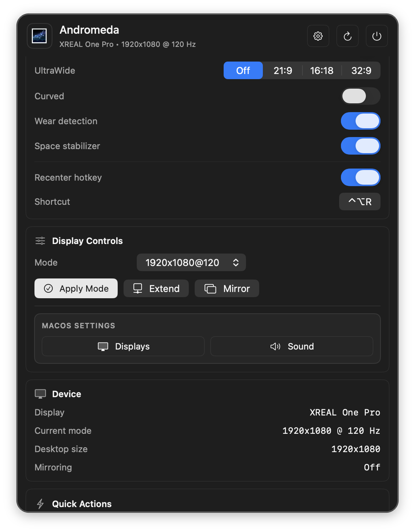Click the Shortcut key recorder field
Viewport: 415px width, 532px height.
coord(360,202)
